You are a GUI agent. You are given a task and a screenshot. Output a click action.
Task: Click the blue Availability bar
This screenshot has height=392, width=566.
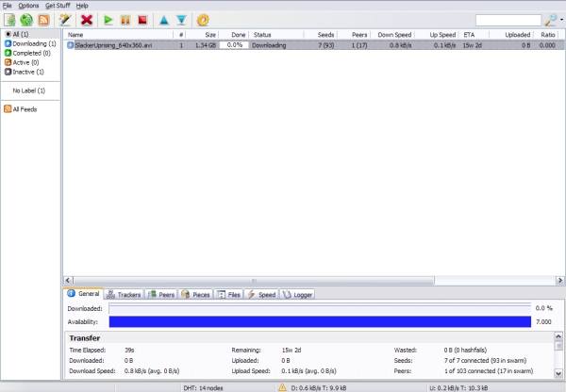320,321
